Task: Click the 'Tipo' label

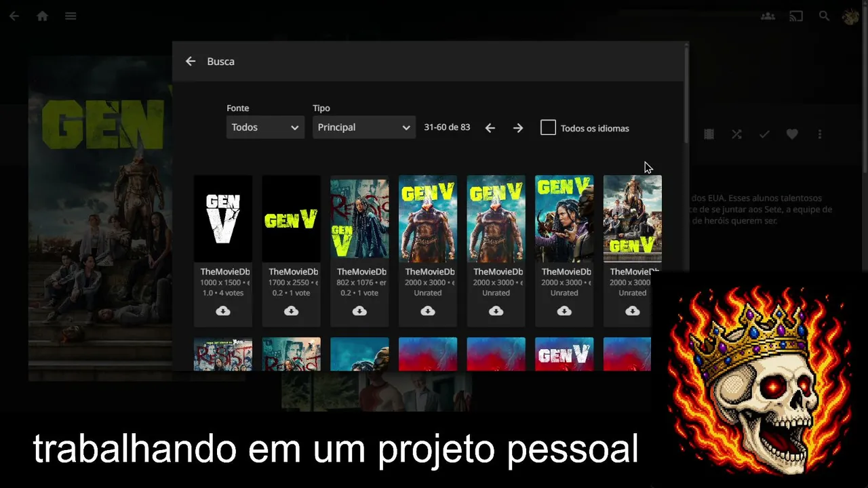Action: [x=321, y=108]
